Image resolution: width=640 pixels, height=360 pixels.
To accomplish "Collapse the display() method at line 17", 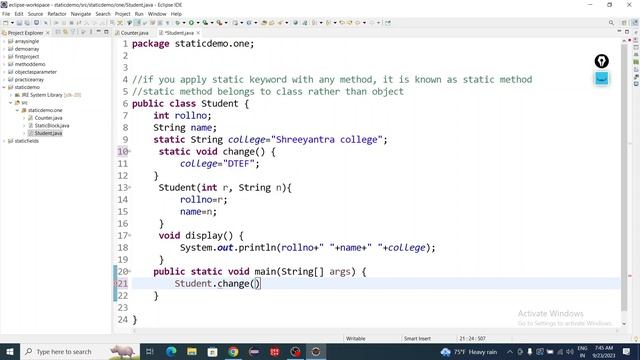I will tap(130, 236).
